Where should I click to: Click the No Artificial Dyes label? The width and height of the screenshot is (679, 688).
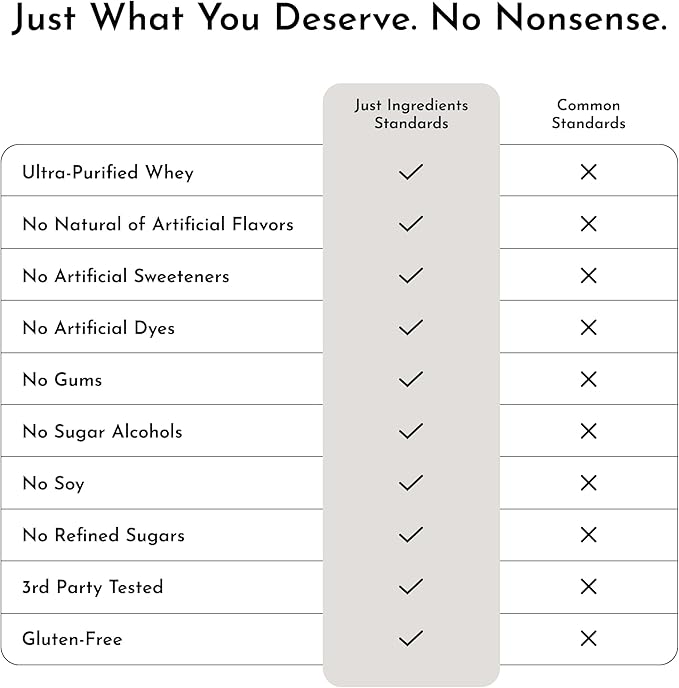coord(98,328)
